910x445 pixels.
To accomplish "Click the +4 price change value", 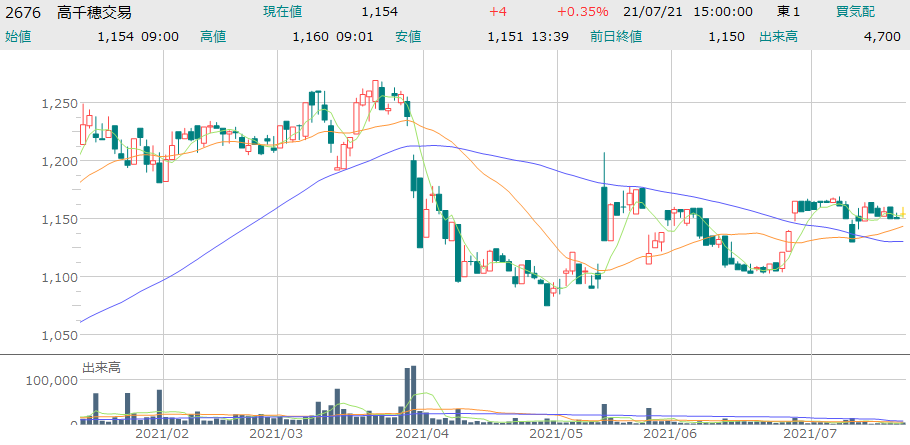I will [498, 12].
